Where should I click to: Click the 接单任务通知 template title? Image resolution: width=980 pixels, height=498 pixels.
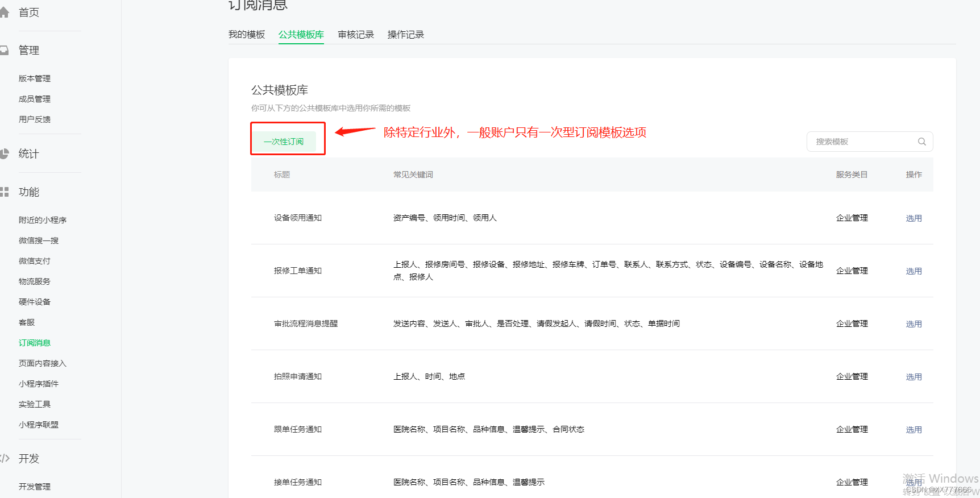[x=298, y=482]
